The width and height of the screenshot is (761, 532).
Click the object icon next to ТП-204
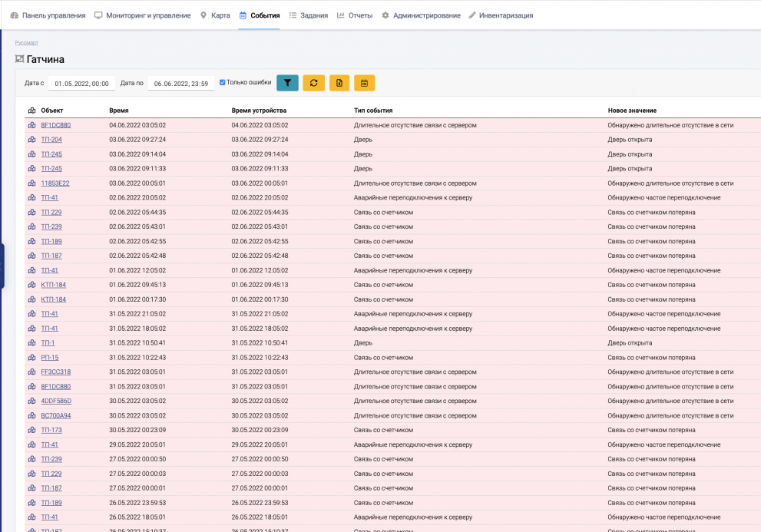(31, 140)
